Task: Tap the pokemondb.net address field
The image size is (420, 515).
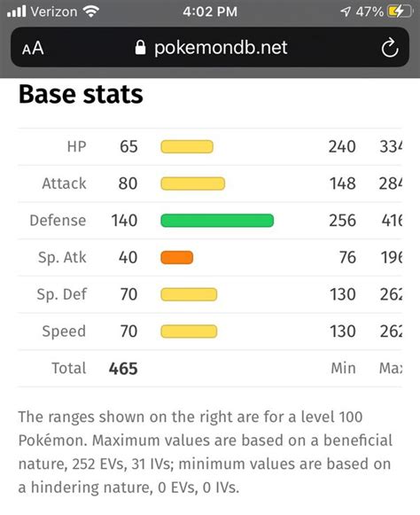Action: click(210, 48)
